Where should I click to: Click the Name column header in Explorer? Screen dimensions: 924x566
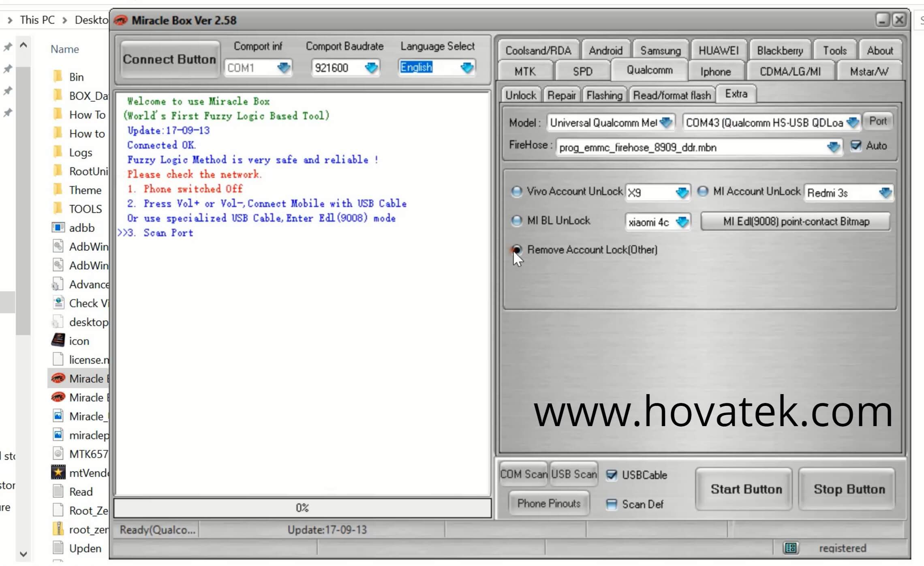pos(65,49)
